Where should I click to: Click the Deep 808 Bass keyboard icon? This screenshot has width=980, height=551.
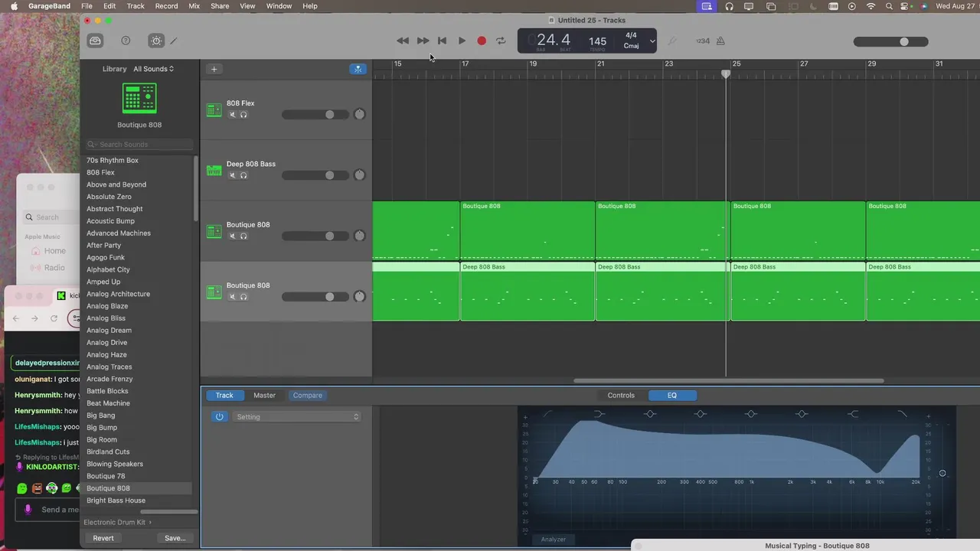[214, 171]
